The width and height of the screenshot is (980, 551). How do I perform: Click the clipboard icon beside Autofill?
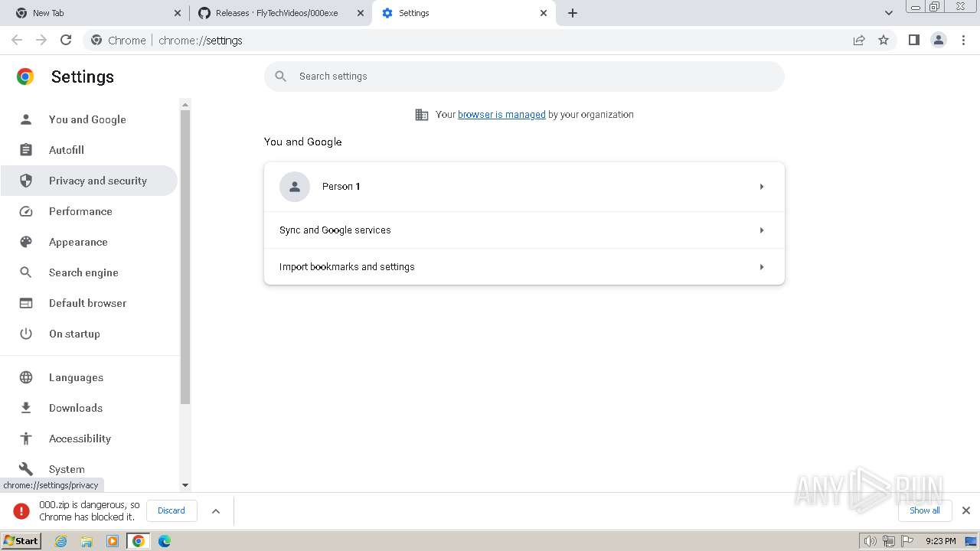pos(26,150)
